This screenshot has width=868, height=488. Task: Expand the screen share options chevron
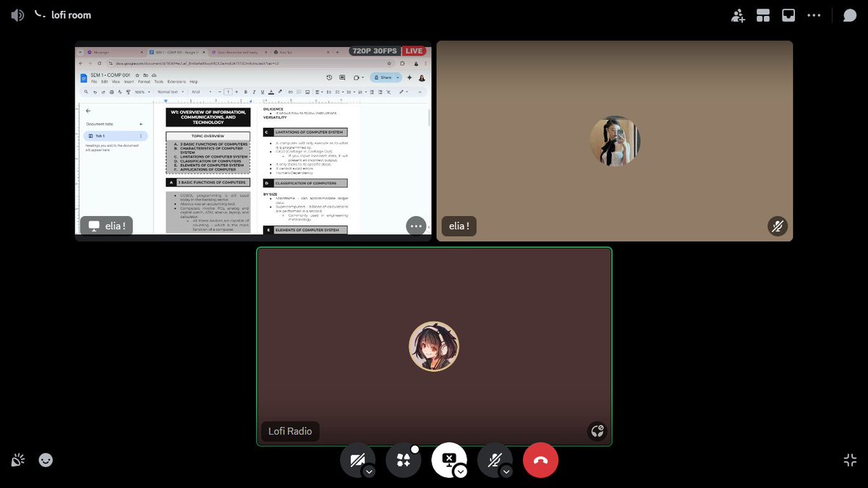461,472
